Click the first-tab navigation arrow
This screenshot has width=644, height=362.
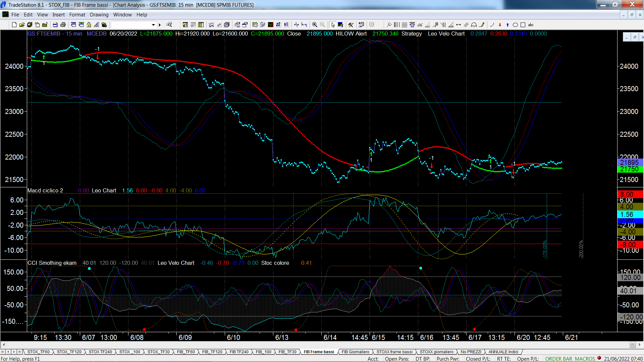coord(3,352)
